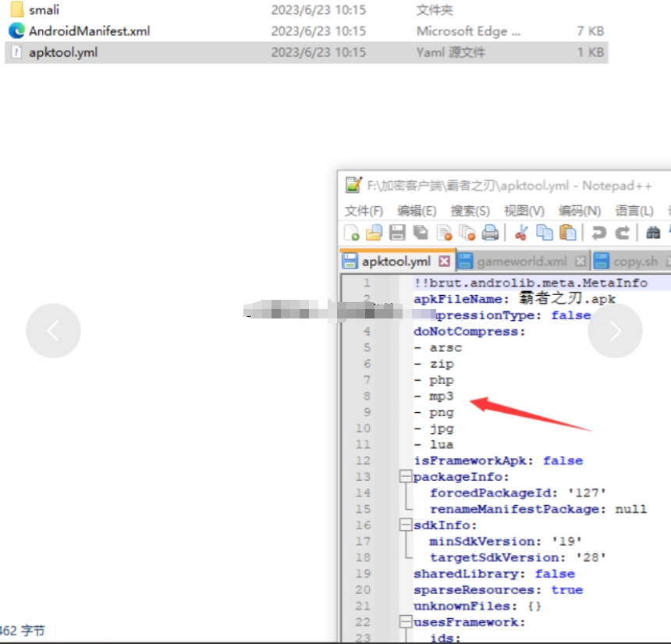This screenshot has width=671, height=644.
Task: Click the 'Yaml 源文件' type cell
Action: coord(451,52)
